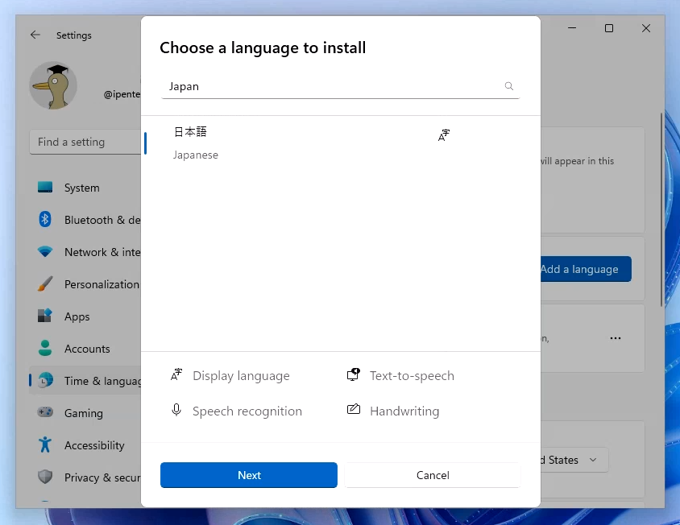Click the Speech recognition microphone icon
Image resolution: width=680 pixels, height=525 pixels.
[177, 410]
